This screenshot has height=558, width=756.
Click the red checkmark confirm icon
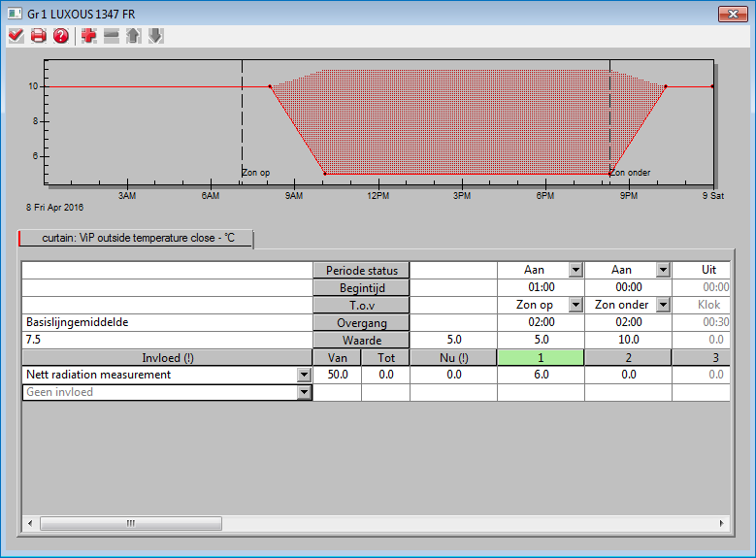(16, 36)
